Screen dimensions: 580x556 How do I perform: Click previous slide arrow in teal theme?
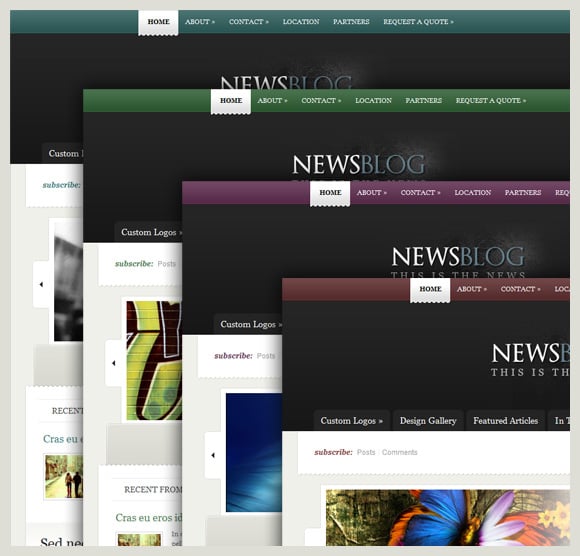coord(41,284)
